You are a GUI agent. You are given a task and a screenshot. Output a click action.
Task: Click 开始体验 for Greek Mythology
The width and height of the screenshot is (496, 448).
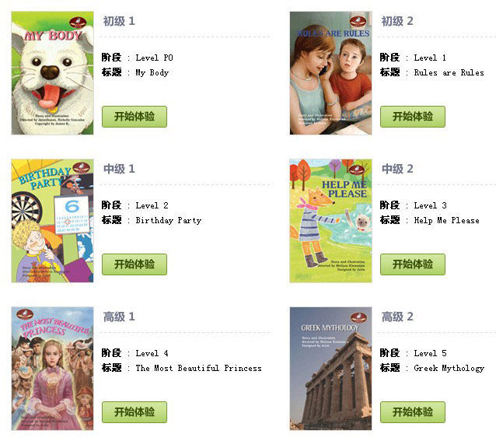413,412
